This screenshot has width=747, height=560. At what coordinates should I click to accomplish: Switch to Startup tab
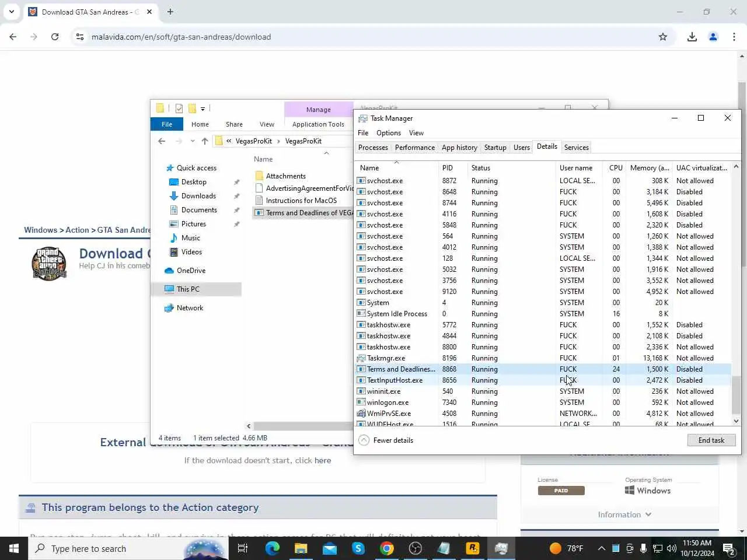(x=495, y=148)
